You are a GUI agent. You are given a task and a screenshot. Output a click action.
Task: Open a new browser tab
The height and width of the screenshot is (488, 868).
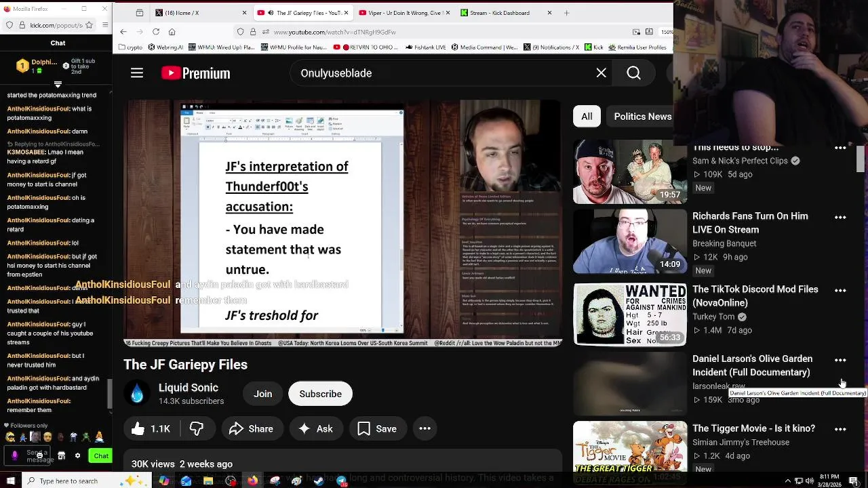click(x=567, y=13)
